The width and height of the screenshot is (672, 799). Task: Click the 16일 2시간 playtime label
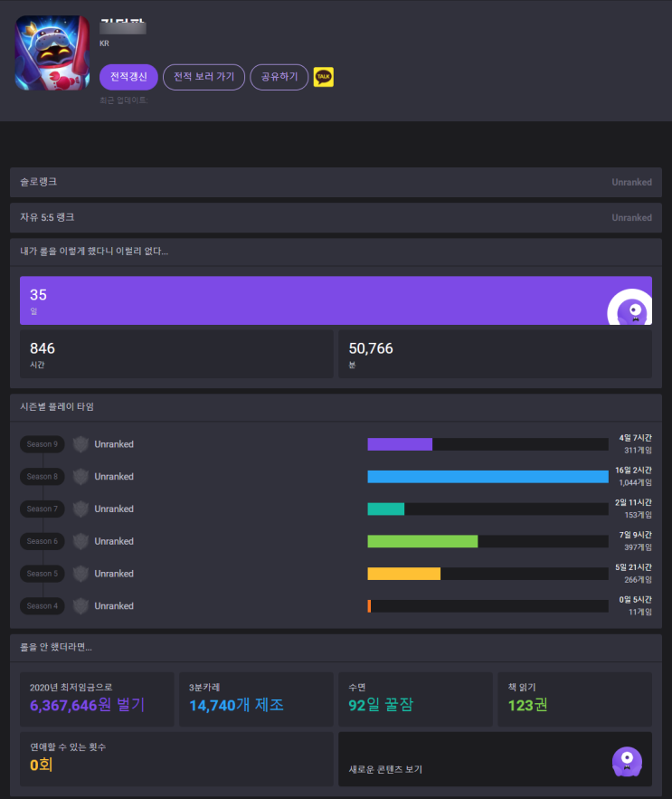pyautogui.click(x=633, y=471)
